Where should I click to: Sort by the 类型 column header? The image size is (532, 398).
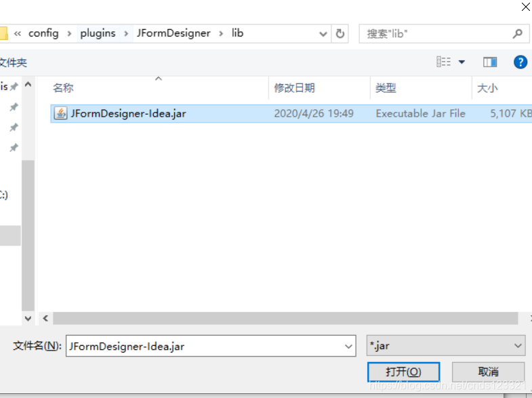click(386, 88)
